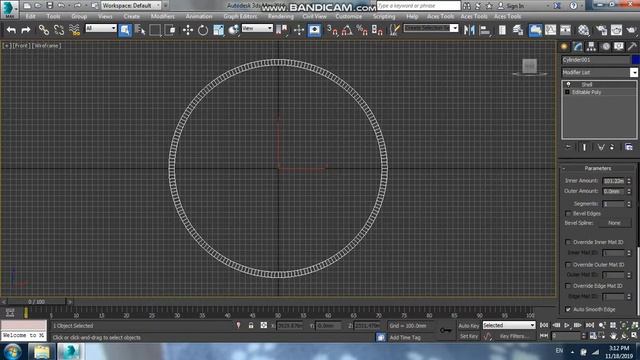Toggle Window/Crossing selection mode
This screenshot has width=640, height=360.
[170, 30]
